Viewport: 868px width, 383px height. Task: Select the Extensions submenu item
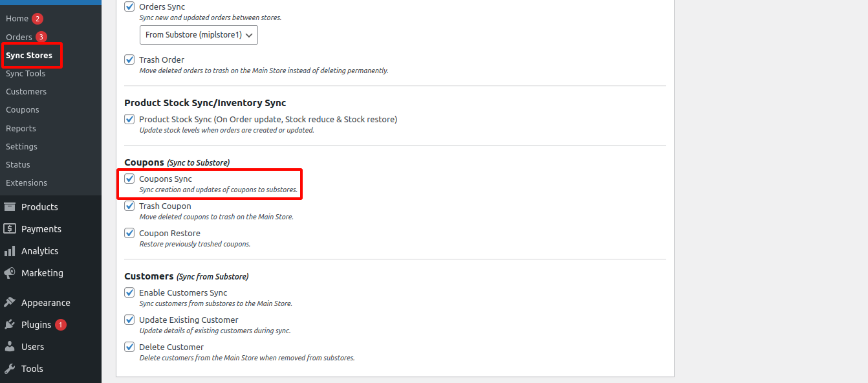(27, 183)
